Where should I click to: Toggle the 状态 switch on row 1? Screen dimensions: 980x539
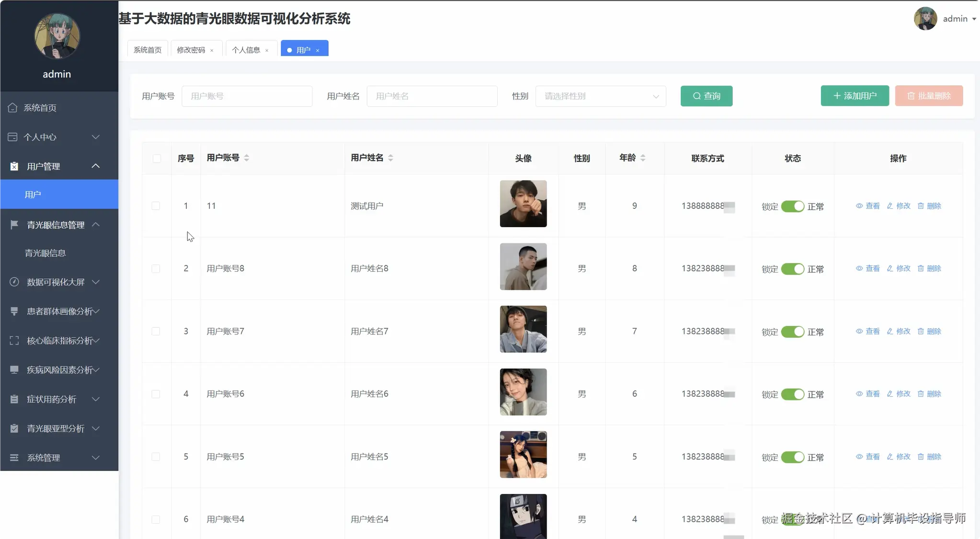click(x=792, y=206)
